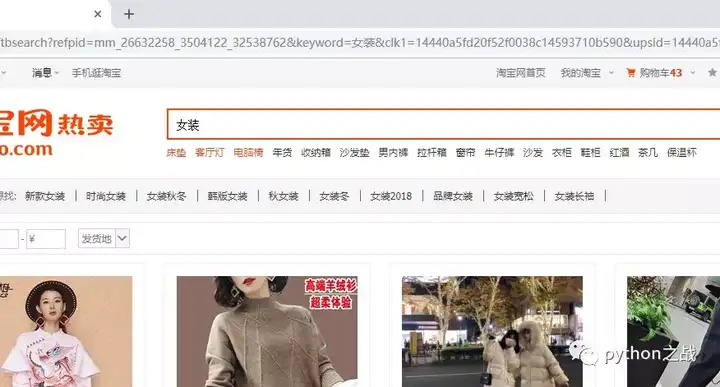Select hot keyword 年货
Screen dimensions: 720x387
pyautogui.click(x=282, y=152)
